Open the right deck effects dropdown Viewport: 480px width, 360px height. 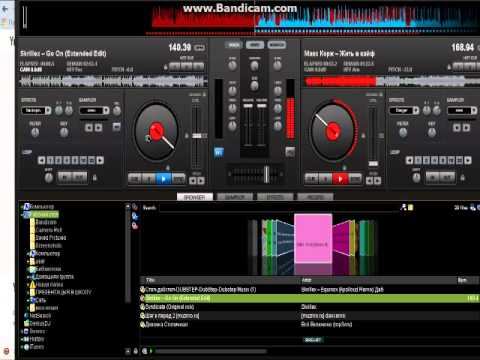pos(416,110)
